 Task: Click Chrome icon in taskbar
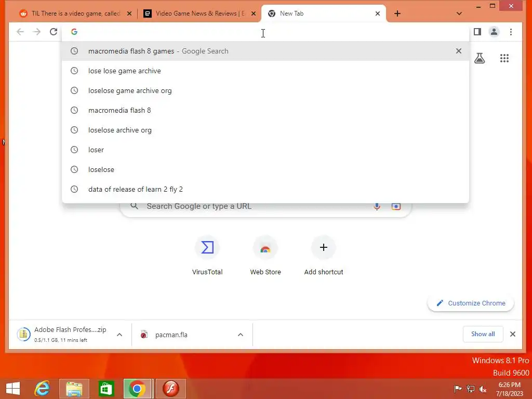tap(137, 389)
